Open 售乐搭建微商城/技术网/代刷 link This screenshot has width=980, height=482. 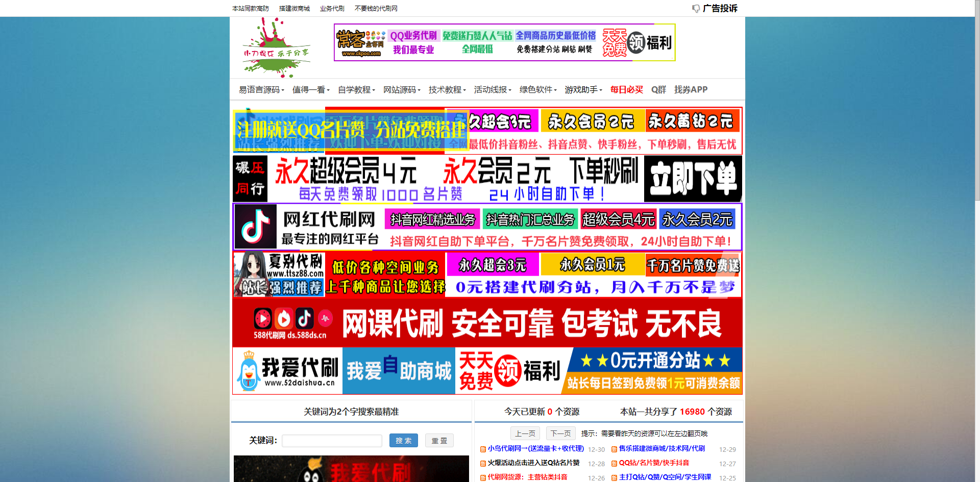coord(661,449)
